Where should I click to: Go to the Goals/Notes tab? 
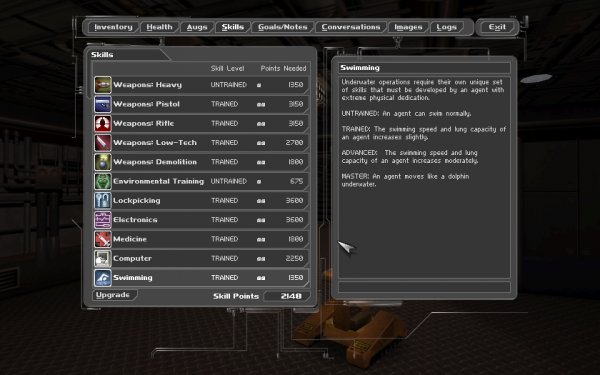(283, 27)
